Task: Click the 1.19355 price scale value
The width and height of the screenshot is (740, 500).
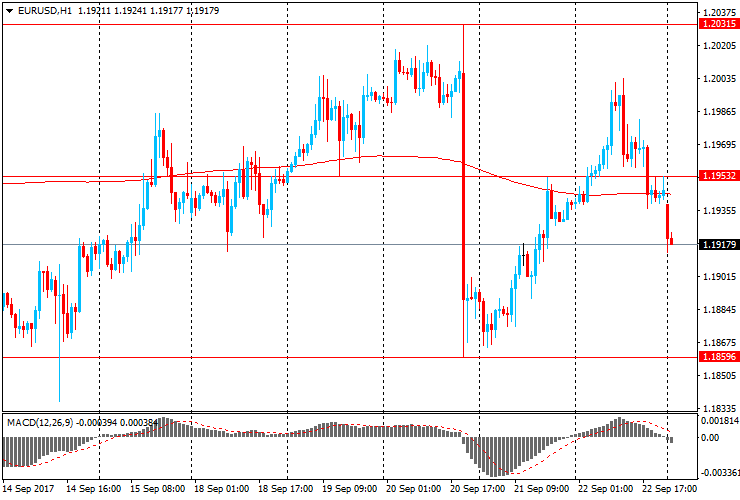Action: pyautogui.click(x=719, y=211)
